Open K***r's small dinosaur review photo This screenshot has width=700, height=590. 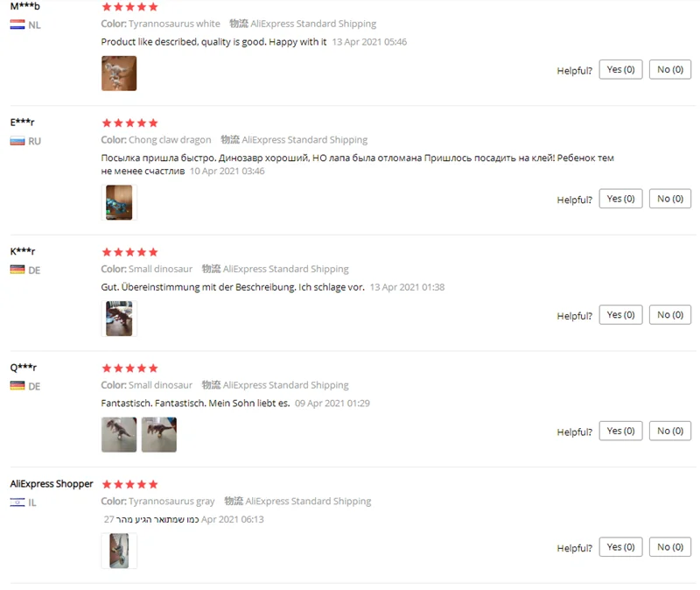tap(119, 319)
